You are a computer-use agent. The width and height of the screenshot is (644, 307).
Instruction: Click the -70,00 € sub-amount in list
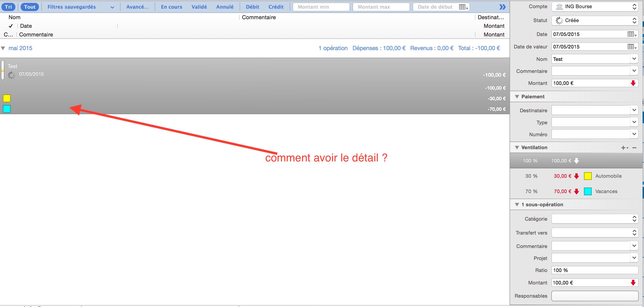[x=497, y=109]
